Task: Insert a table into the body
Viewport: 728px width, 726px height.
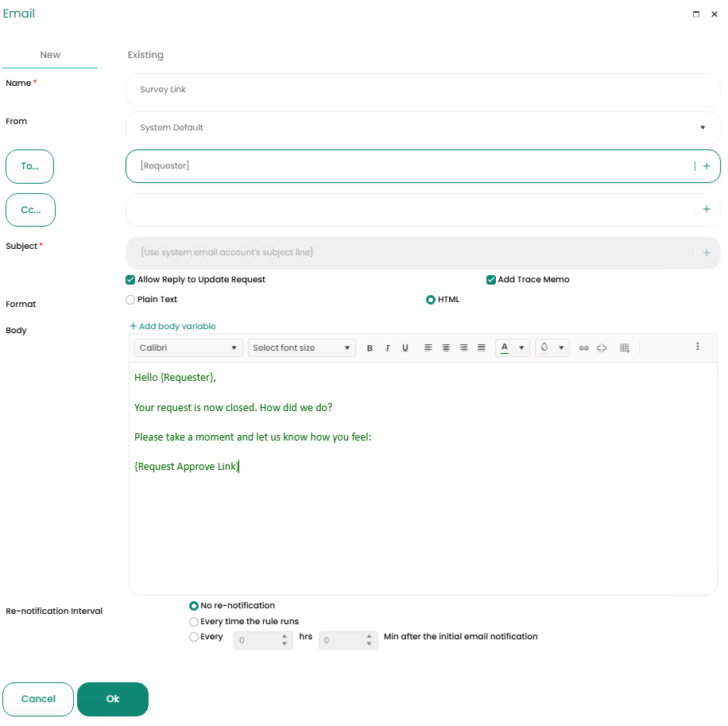Action: (625, 348)
